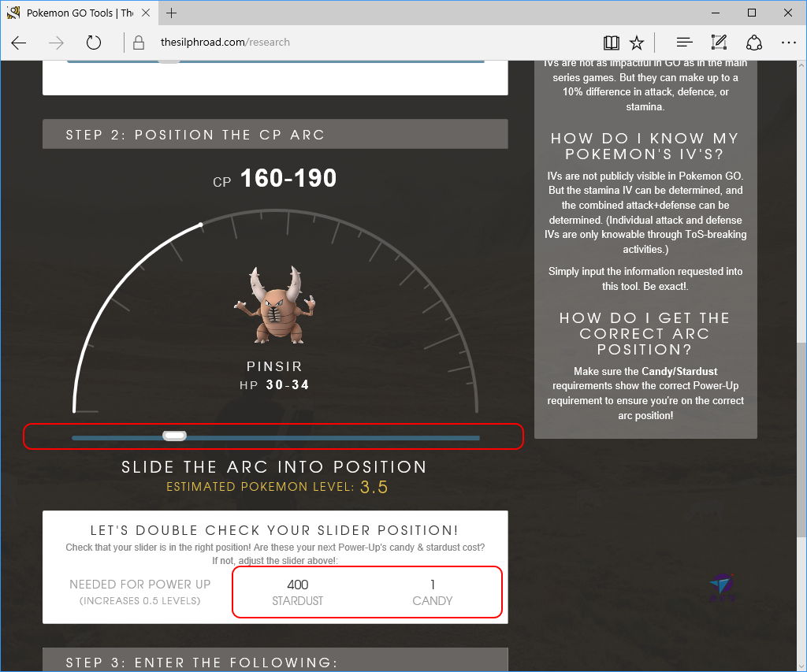The width and height of the screenshot is (807, 672).
Task: Minimize the browser window
Action: tap(716, 13)
